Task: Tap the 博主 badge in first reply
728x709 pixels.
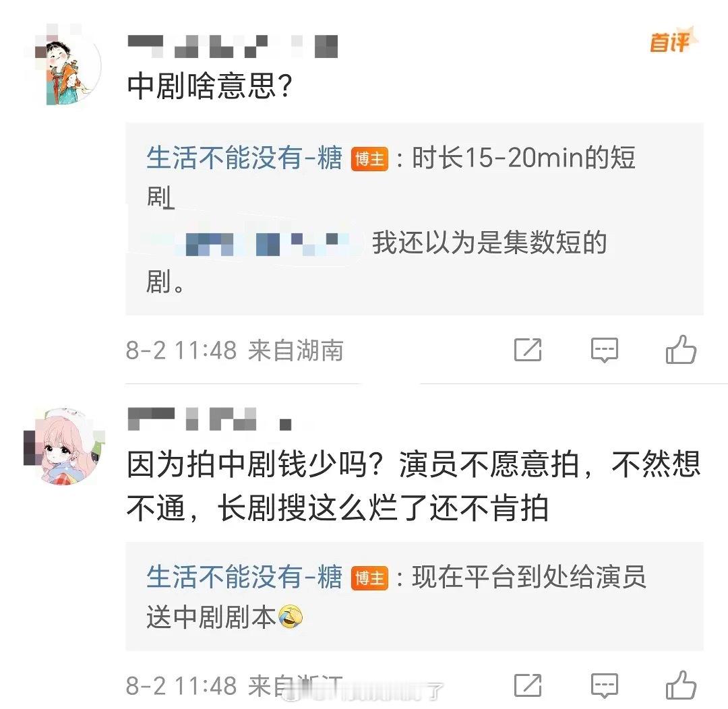Action: [369, 159]
